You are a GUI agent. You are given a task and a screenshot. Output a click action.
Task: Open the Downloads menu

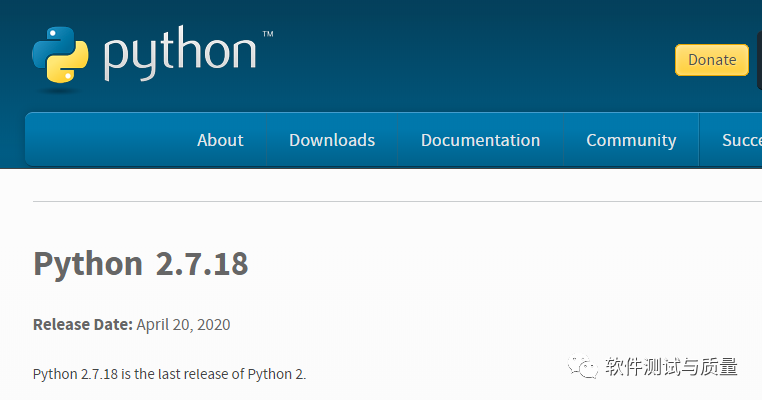coord(332,140)
